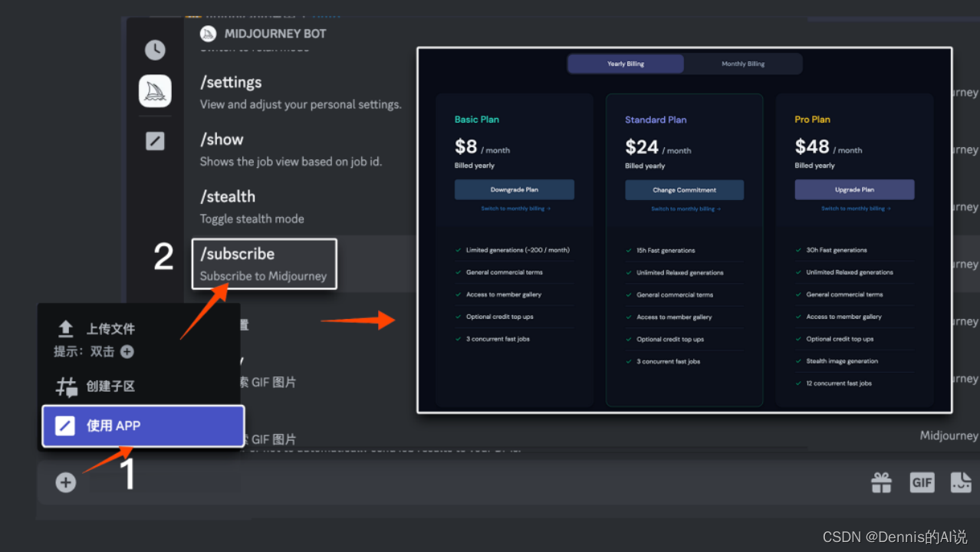This screenshot has height=552, width=980.
Task: Click the $24 / month price
Action: pos(658,146)
